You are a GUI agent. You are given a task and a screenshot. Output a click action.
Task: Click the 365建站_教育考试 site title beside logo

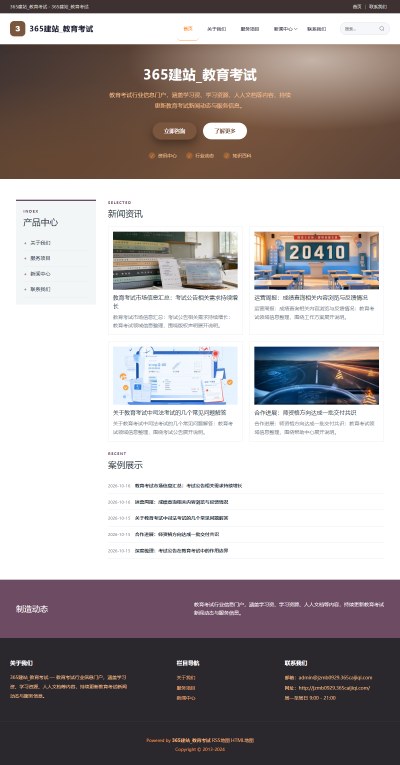[61, 29]
